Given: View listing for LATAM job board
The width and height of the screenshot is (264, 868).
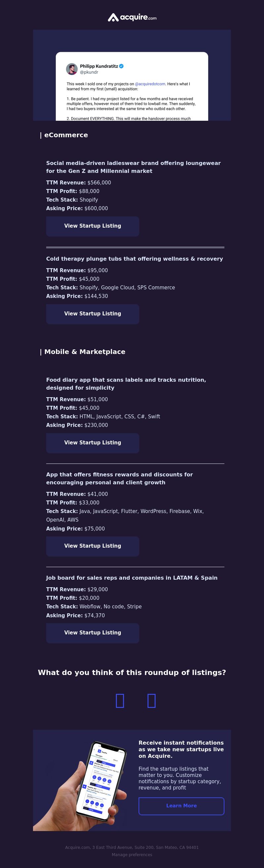Looking at the screenshot, I should [x=93, y=633].
